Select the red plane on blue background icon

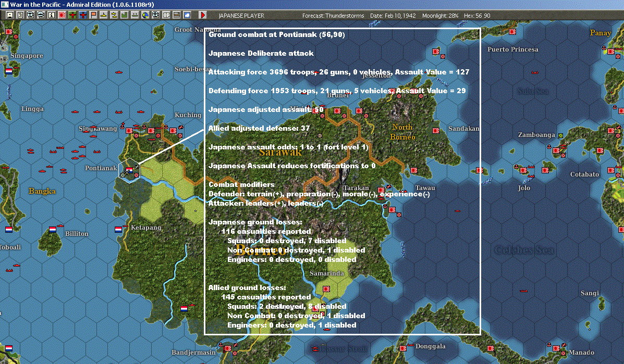(83, 15)
